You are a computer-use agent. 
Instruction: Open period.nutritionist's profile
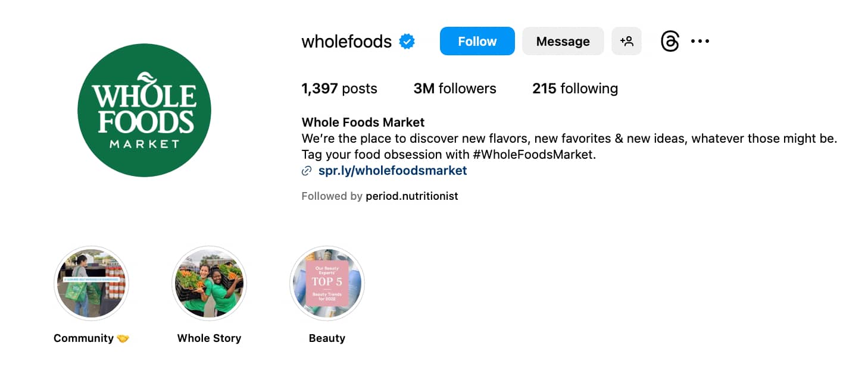[411, 196]
